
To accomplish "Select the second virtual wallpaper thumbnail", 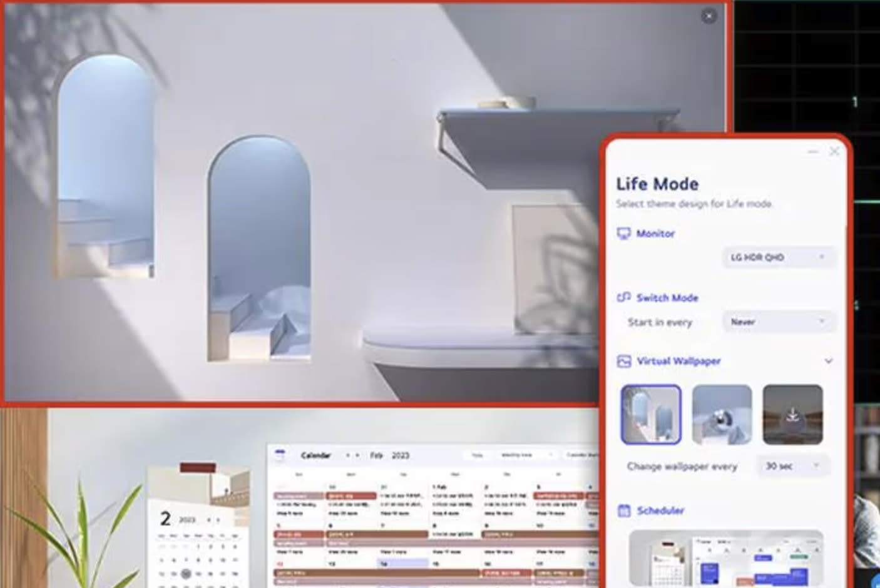I will click(722, 414).
